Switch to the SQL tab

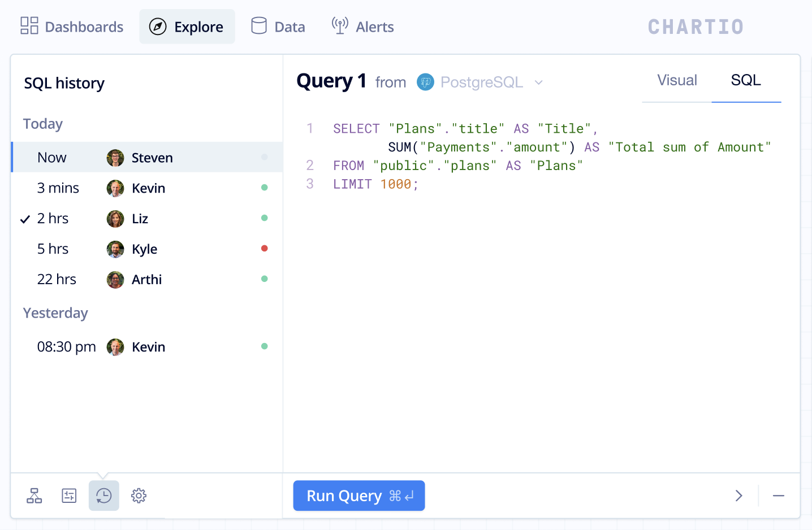pos(746,81)
